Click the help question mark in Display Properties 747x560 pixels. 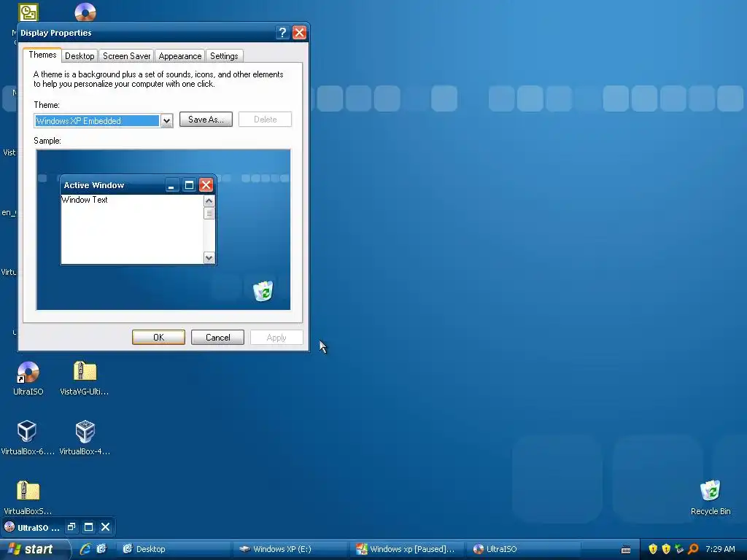[282, 32]
